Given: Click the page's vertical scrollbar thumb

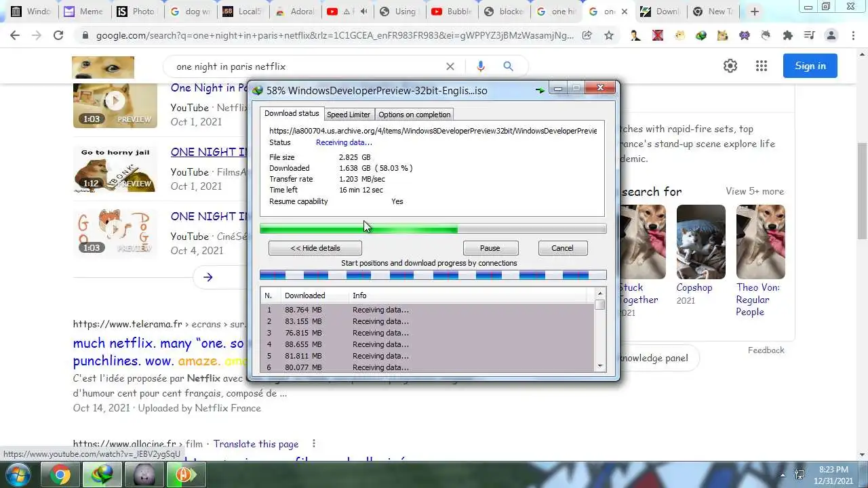Looking at the screenshot, I should (x=862, y=191).
